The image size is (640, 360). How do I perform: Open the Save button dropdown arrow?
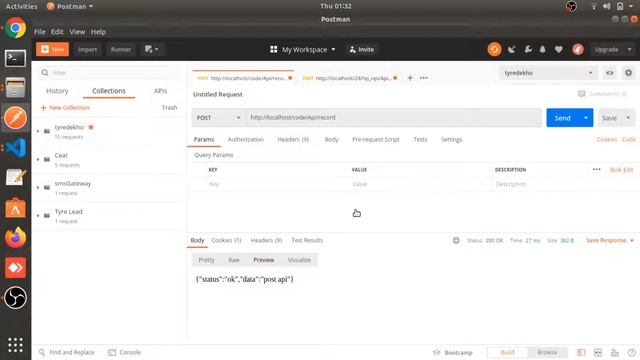[x=628, y=118]
